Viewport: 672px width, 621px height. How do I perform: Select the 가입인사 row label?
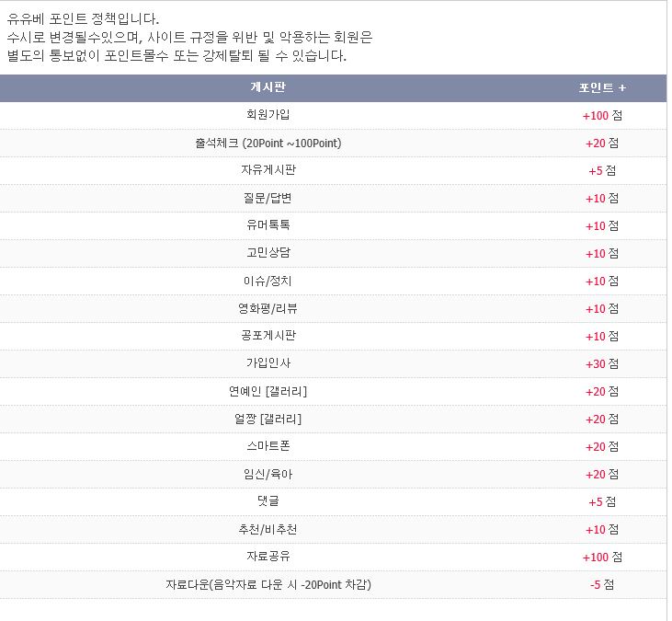[268, 363]
